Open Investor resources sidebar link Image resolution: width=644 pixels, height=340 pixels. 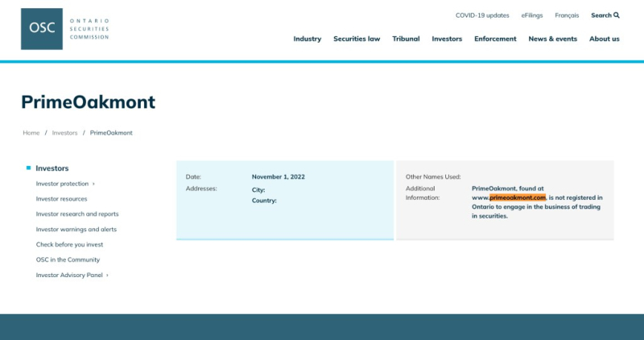tap(62, 199)
